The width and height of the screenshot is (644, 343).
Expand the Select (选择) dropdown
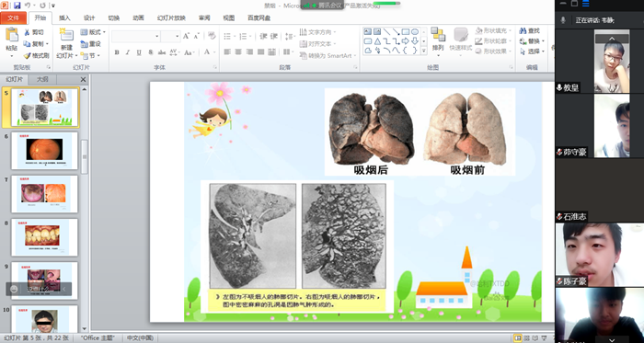(533, 51)
